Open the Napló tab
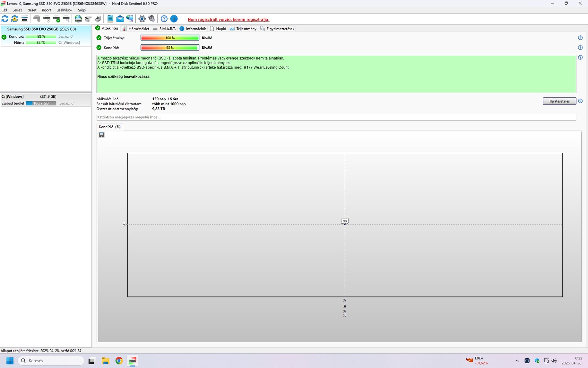This screenshot has height=368, width=588. (x=218, y=29)
